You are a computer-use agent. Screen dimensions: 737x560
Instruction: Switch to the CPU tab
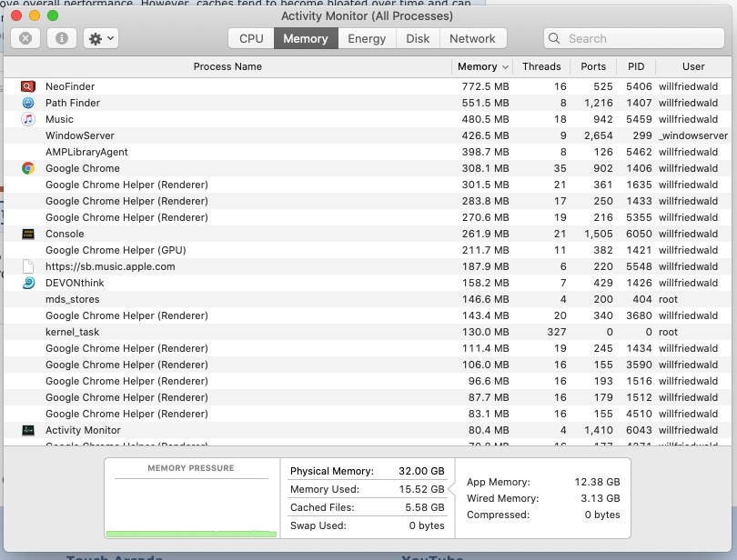click(x=251, y=38)
